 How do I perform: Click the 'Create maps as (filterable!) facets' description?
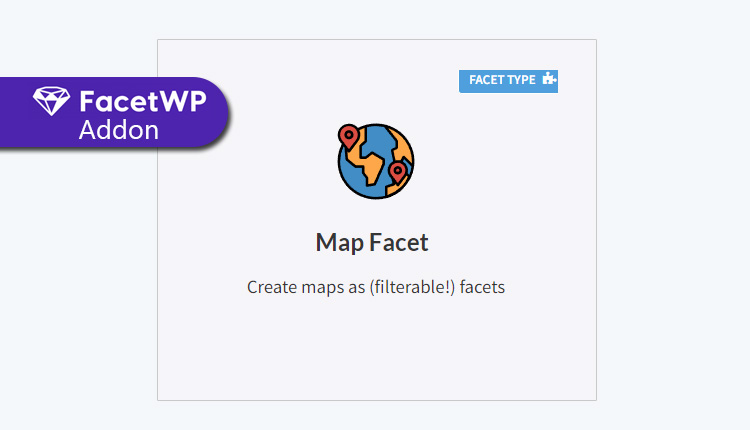(x=376, y=287)
